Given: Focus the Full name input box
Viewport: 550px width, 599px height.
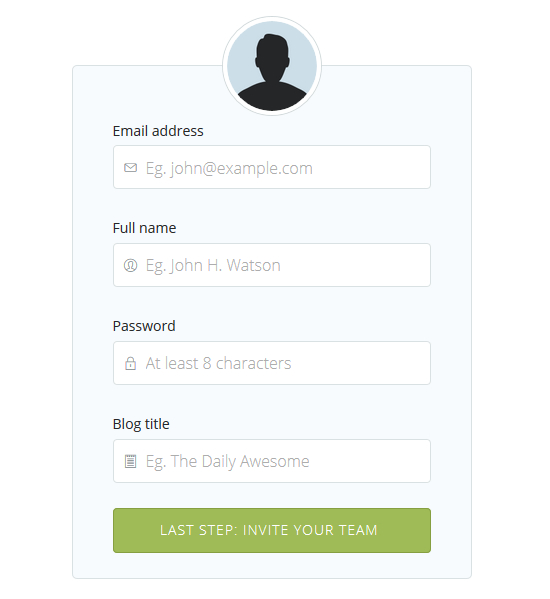Looking at the screenshot, I should [x=272, y=265].
